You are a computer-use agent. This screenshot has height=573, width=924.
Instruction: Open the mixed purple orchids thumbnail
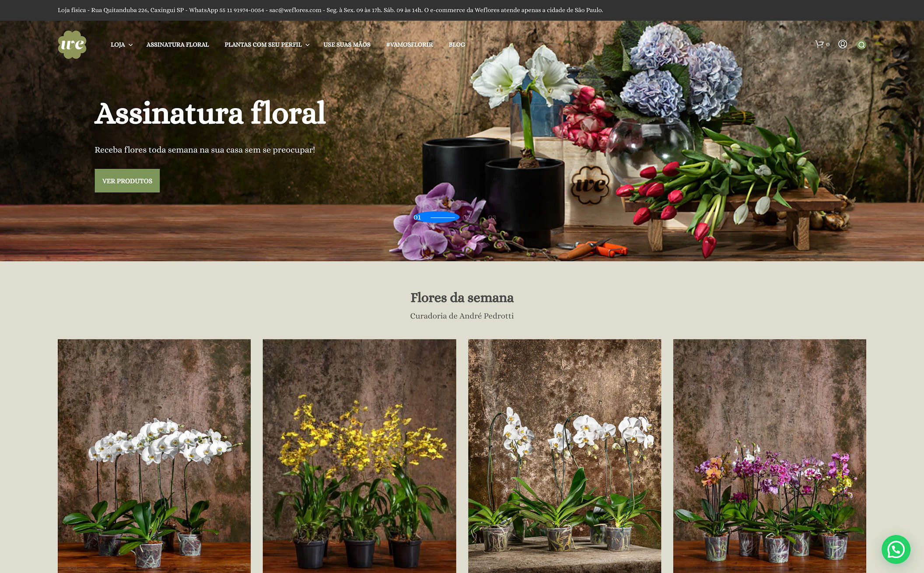coord(769,455)
